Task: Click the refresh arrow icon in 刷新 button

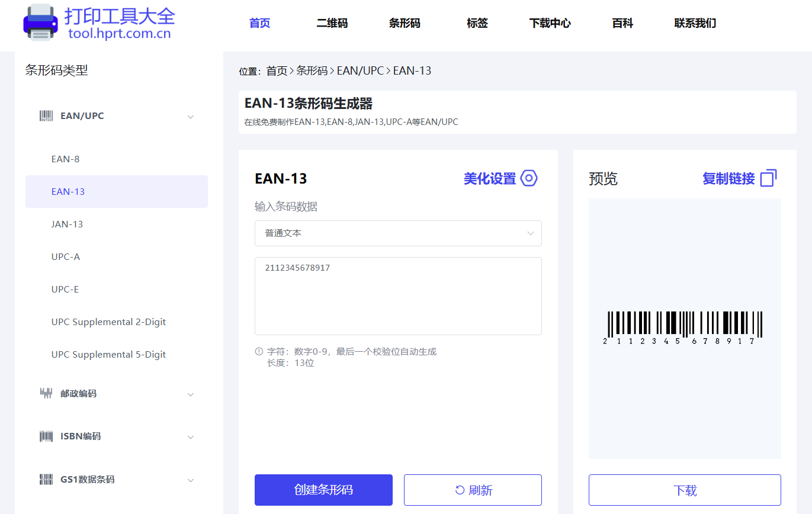Action: click(460, 490)
